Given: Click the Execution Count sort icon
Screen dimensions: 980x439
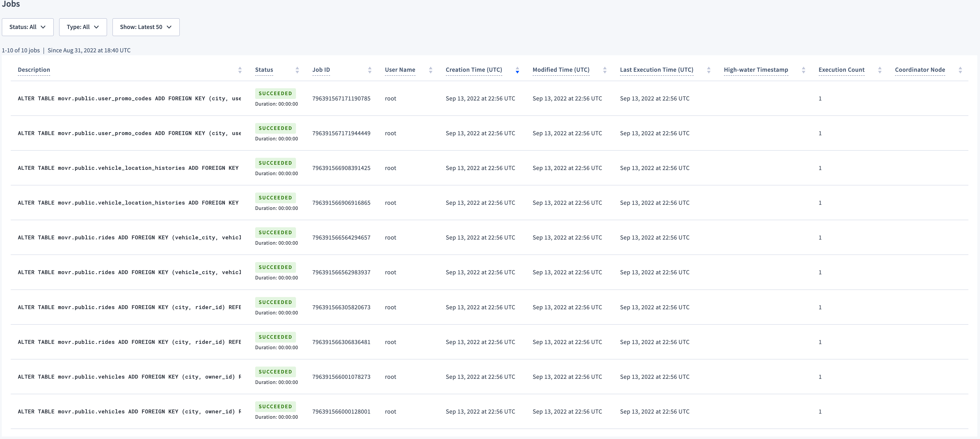Looking at the screenshot, I should [880, 70].
